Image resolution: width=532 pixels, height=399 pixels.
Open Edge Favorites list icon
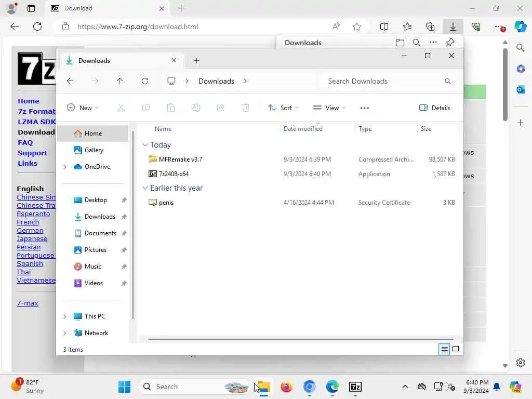[407, 26]
